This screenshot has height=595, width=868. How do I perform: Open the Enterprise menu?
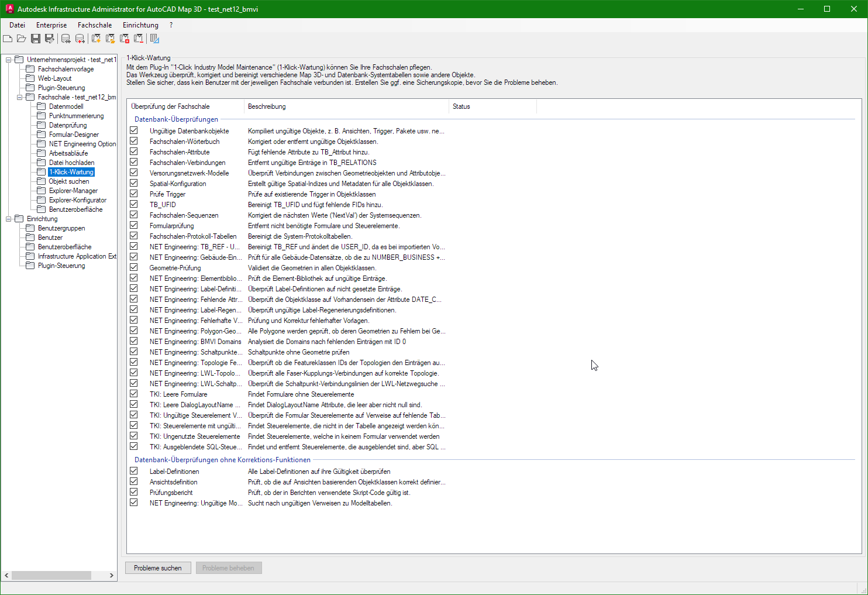click(51, 25)
